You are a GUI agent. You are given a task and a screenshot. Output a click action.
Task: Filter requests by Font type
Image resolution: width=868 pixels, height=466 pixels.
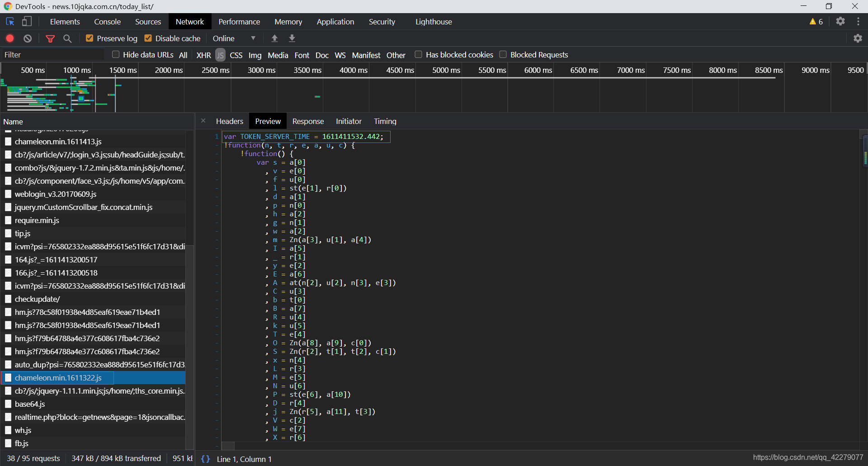point(302,55)
